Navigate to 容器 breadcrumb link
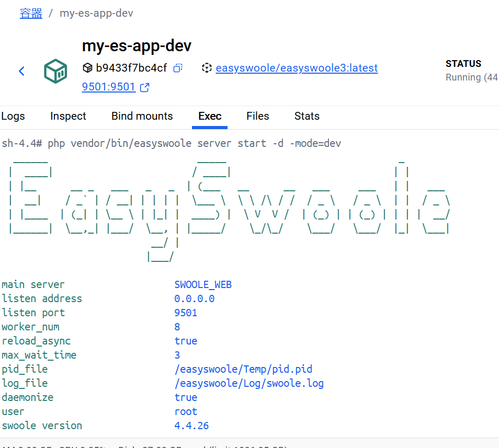 tap(31, 14)
